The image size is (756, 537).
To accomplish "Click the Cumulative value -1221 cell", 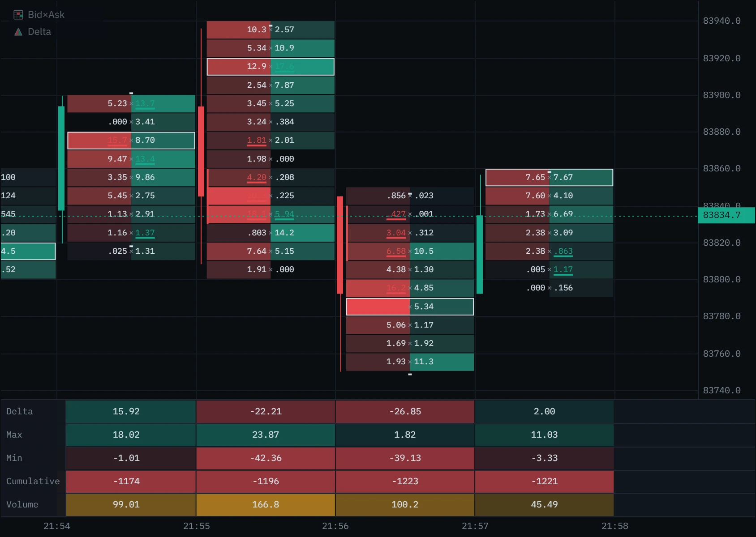I will click(x=544, y=482).
